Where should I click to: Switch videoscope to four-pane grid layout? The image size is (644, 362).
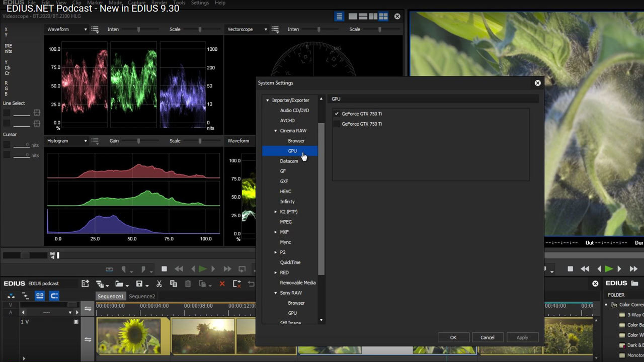click(x=383, y=17)
